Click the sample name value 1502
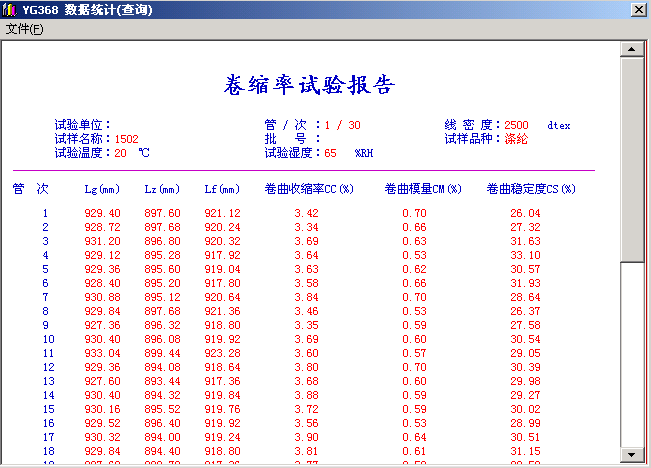Screen dimensions: 651x468 point(126,139)
